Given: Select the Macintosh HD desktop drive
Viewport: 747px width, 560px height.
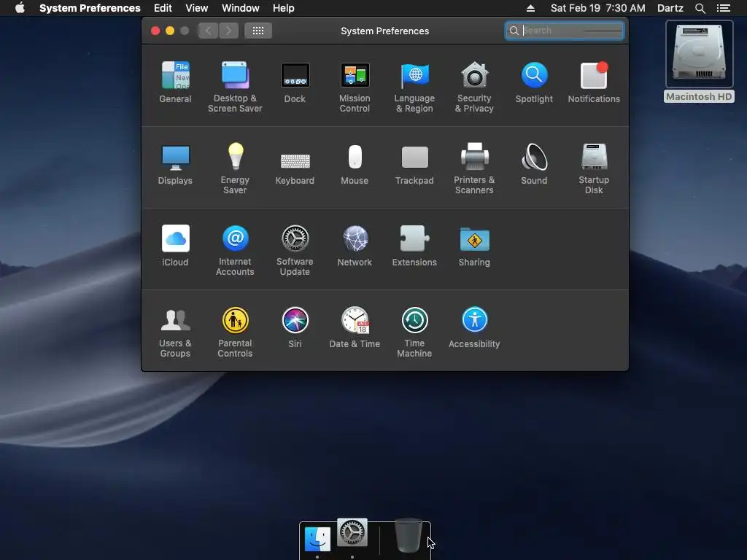Looking at the screenshot, I should (x=699, y=61).
